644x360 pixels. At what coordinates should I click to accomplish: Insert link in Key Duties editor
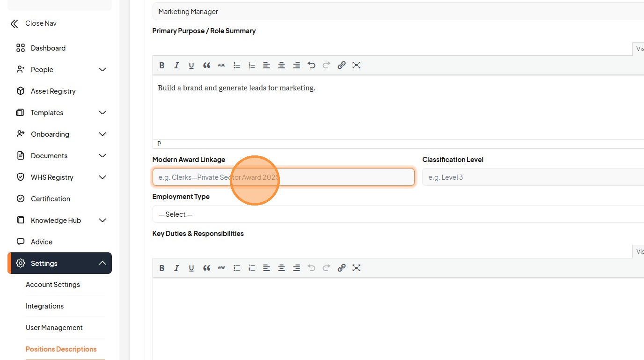pos(342,268)
